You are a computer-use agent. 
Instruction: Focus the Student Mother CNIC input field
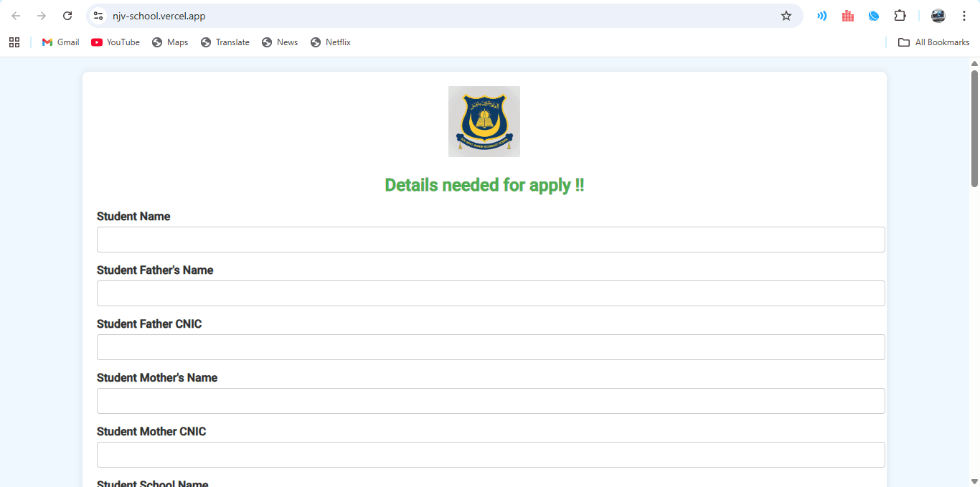491,455
